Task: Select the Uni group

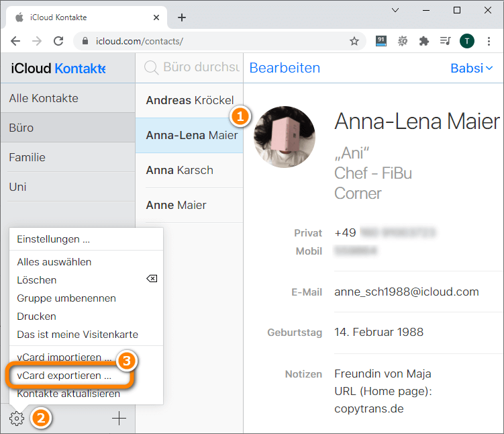Action: coord(68,187)
